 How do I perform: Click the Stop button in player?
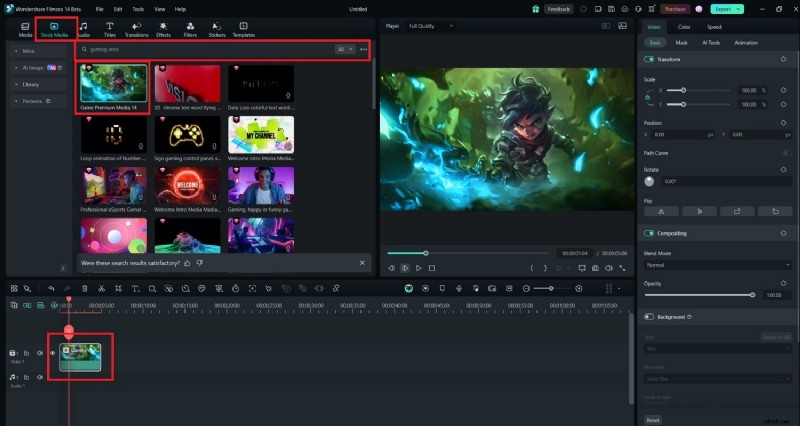click(x=432, y=268)
